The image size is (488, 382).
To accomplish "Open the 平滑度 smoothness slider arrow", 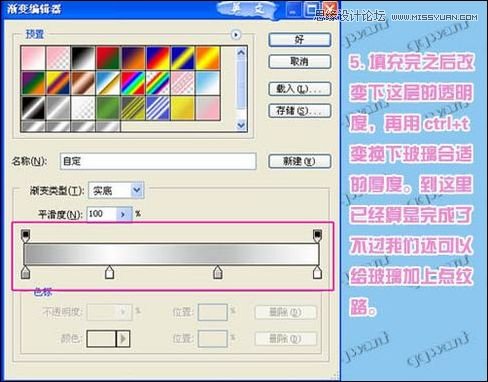I will pyautogui.click(x=124, y=214).
